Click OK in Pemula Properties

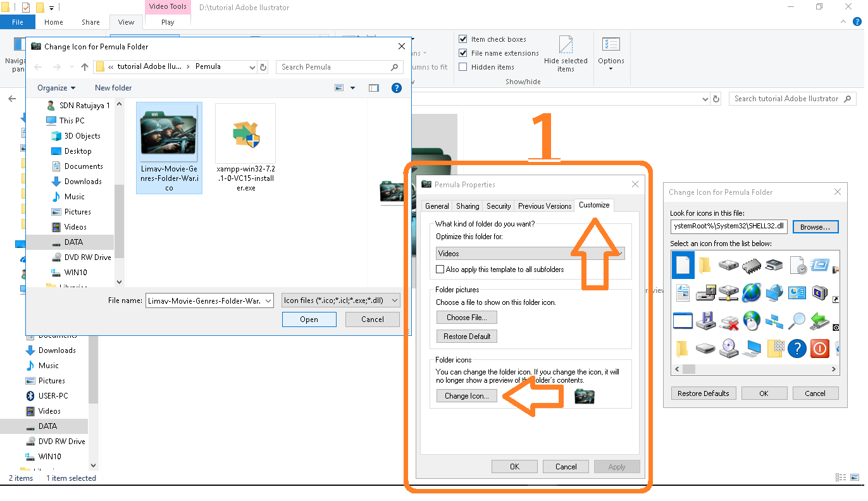tap(514, 467)
